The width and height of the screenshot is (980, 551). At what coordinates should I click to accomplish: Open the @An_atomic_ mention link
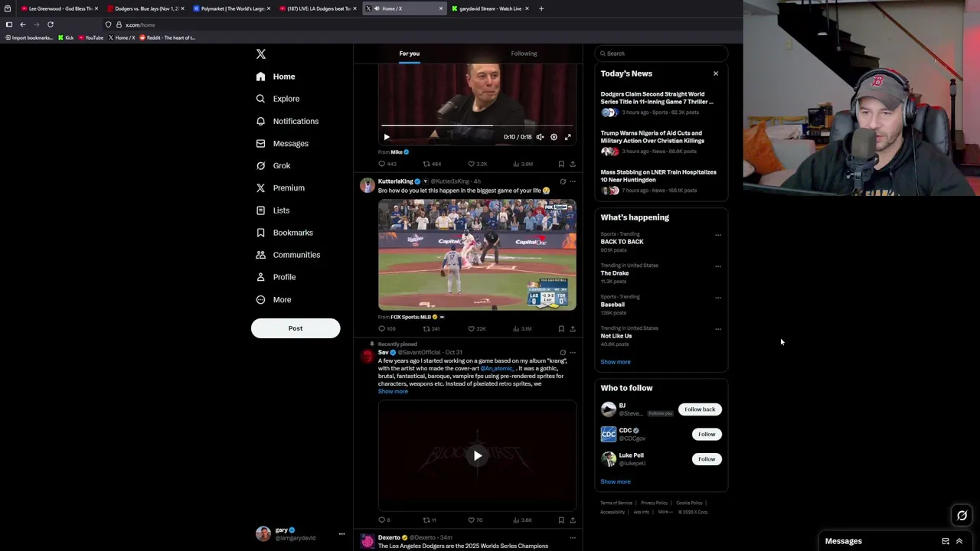click(x=498, y=369)
